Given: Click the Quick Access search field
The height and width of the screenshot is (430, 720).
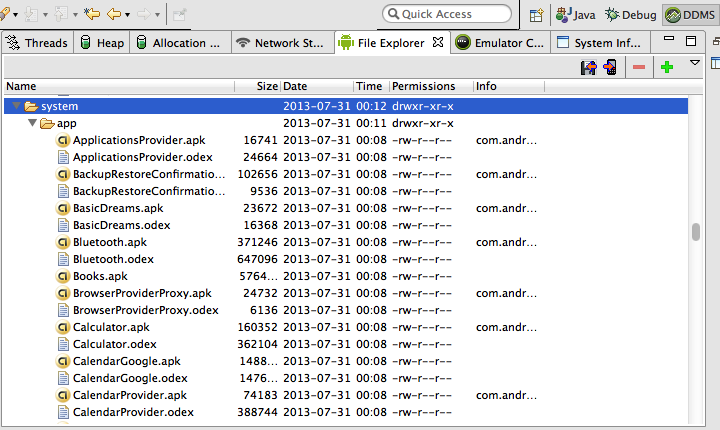Looking at the screenshot, I should point(447,14).
